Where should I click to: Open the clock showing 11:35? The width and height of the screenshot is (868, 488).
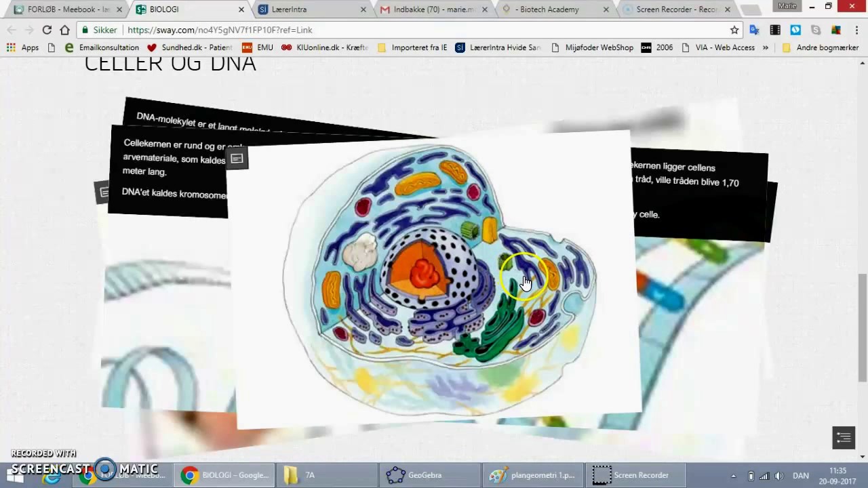pyautogui.click(x=838, y=475)
